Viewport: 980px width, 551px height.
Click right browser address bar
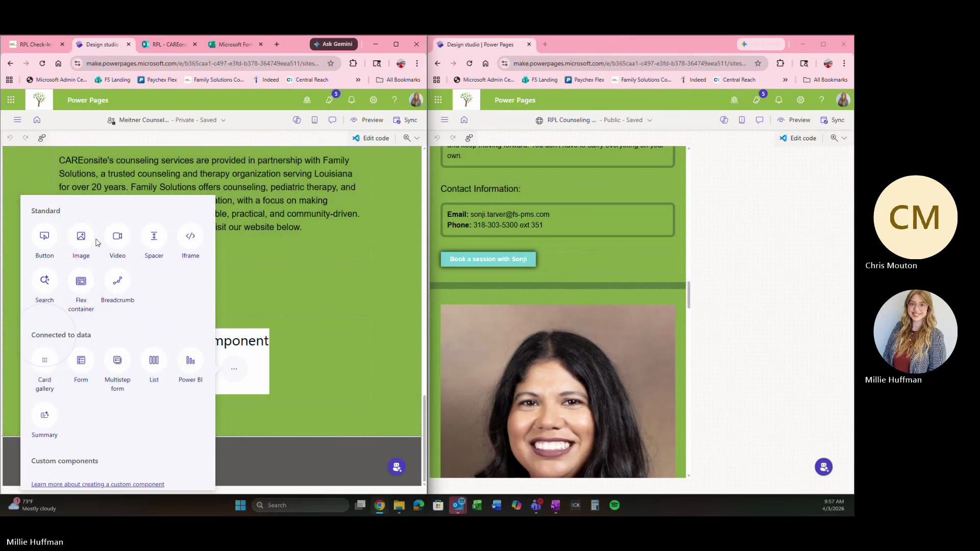[630, 63]
